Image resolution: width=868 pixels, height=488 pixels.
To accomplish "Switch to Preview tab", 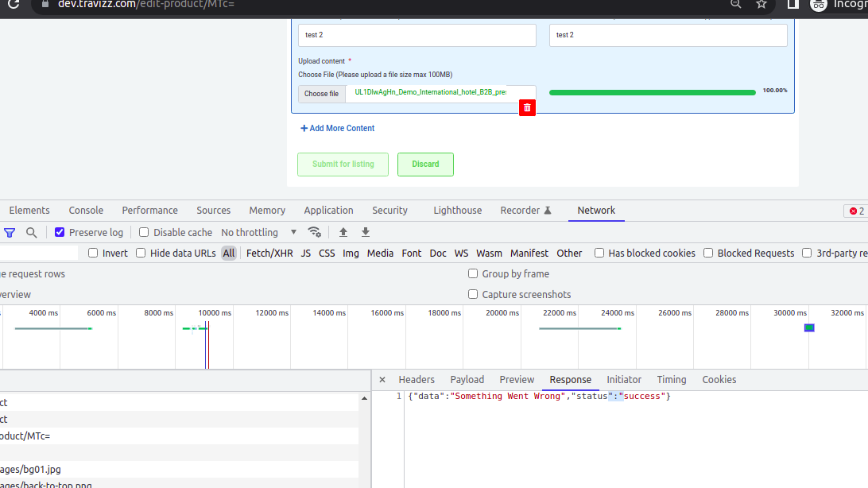I will click(x=517, y=380).
